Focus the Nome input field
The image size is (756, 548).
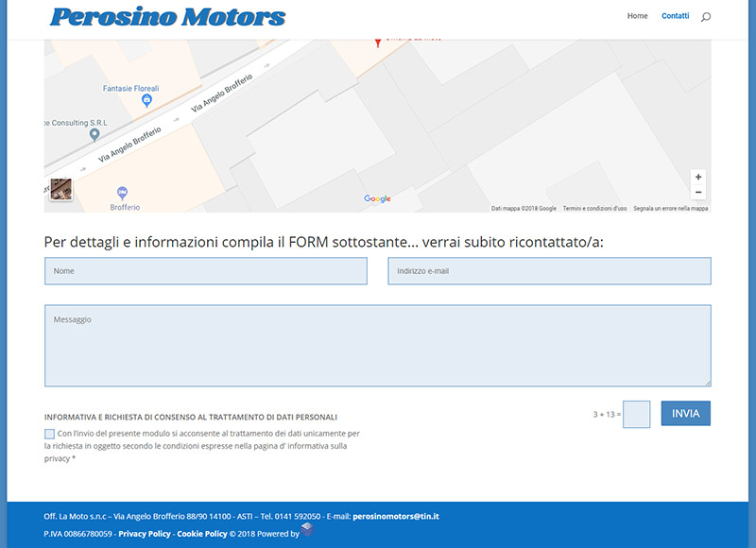click(206, 271)
